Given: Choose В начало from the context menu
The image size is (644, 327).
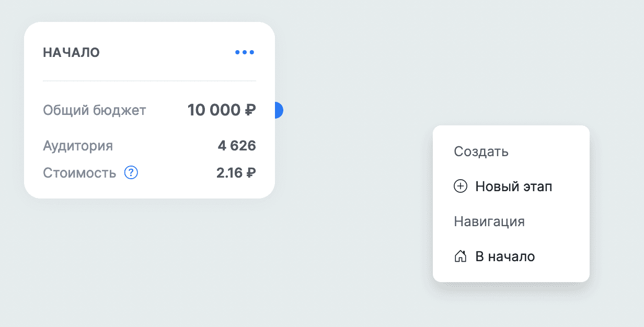Looking at the screenshot, I should tap(505, 256).
